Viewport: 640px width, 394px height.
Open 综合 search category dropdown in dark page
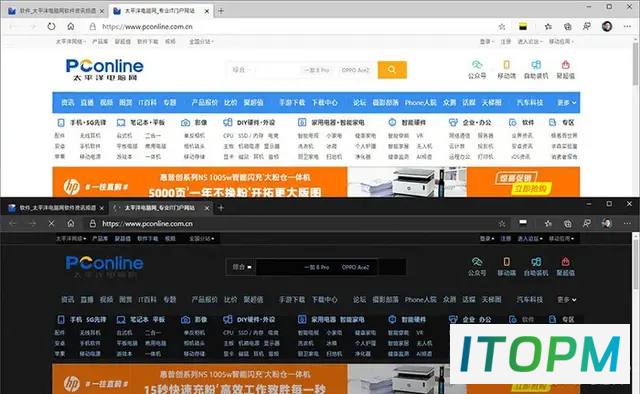pos(242,267)
